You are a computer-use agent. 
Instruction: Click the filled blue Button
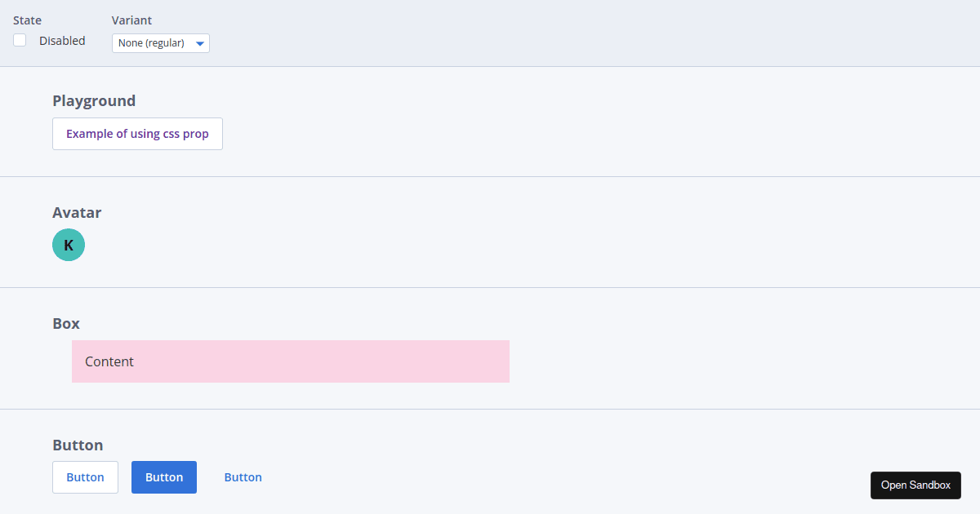click(x=163, y=476)
